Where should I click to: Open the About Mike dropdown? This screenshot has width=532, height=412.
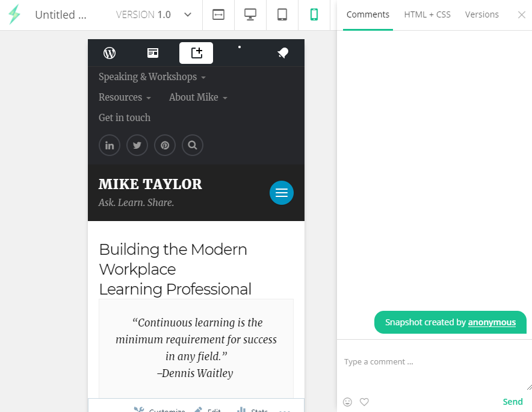click(x=197, y=97)
